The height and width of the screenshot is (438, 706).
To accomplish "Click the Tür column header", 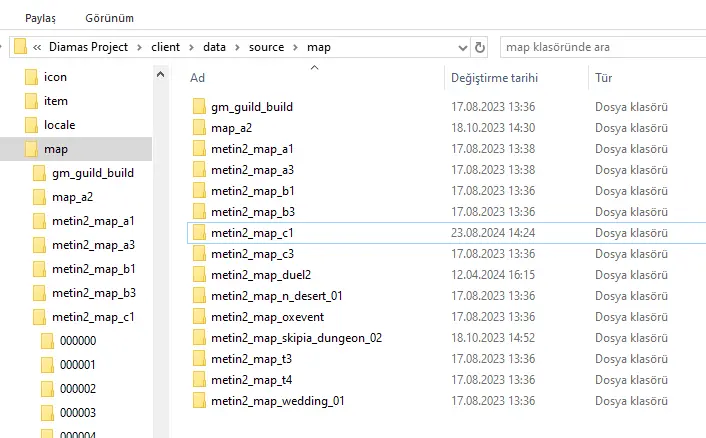I will tap(604, 77).
